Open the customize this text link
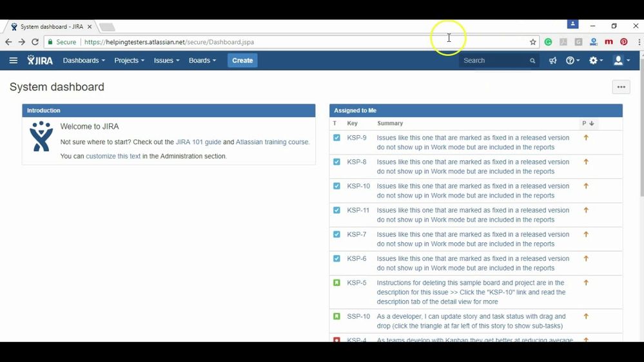Viewport: 644px width, 362px height. click(x=113, y=157)
